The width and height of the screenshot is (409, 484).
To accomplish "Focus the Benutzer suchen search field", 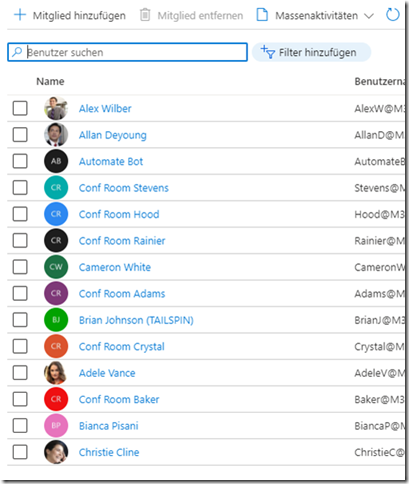I will [x=127, y=52].
